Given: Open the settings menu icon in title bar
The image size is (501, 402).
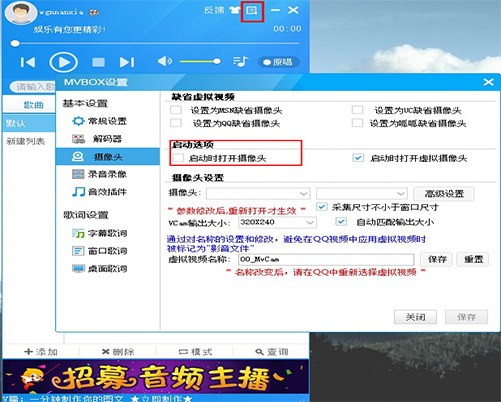Looking at the screenshot, I should [252, 11].
